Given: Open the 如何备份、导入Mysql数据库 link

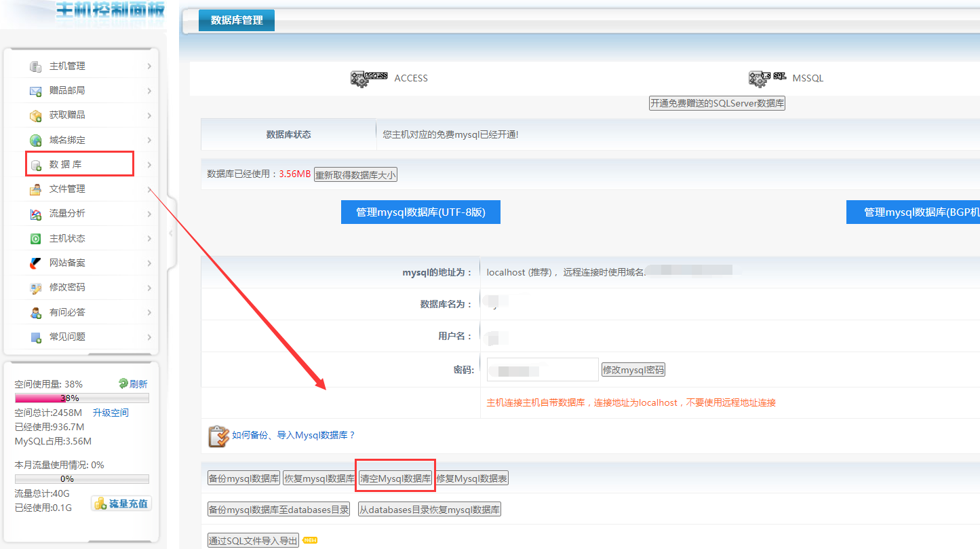Looking at the screenshot, I should point(293,436).
